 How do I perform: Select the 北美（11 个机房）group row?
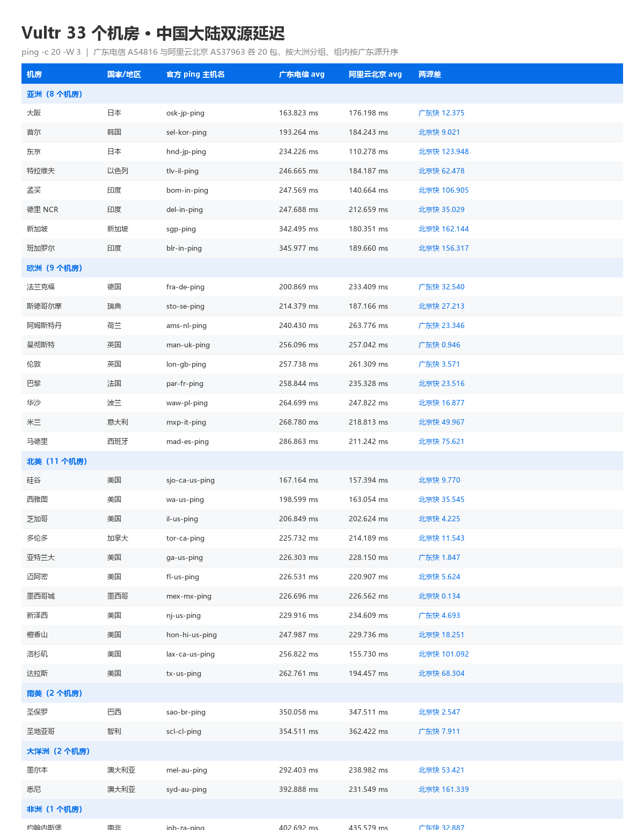pyautogui.click(x=322, y=461)
